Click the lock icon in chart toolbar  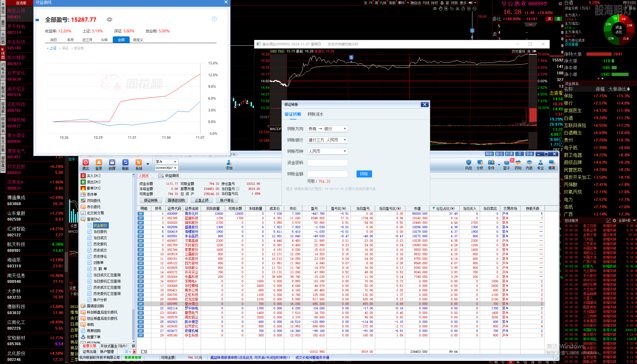(463, 8)
